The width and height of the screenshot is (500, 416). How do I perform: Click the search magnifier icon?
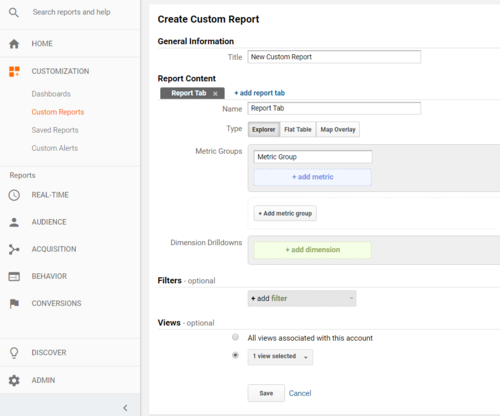[14, 13]
